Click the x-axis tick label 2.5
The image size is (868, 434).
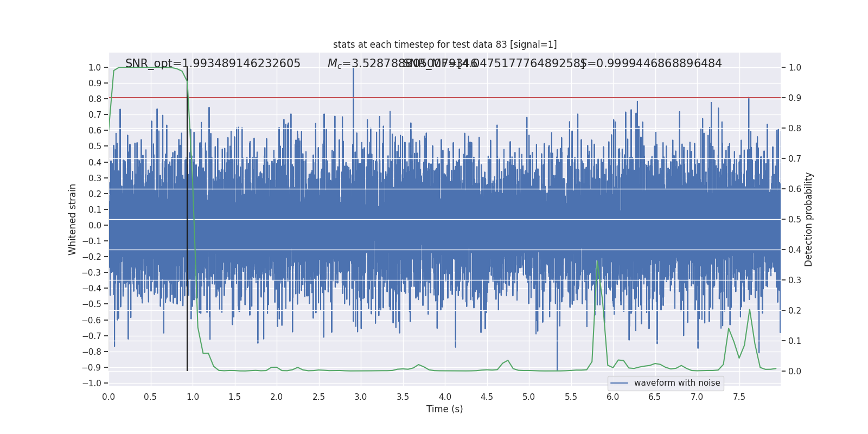coord(318,397)
